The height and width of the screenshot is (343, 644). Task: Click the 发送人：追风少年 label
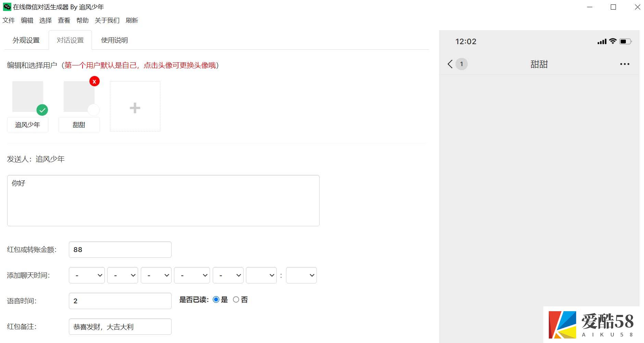pos(36,159)
